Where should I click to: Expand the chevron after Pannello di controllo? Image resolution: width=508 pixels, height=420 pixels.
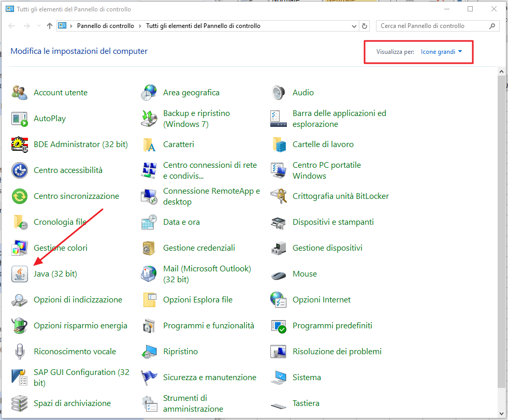pyautogui.click(x=140, y=26)
